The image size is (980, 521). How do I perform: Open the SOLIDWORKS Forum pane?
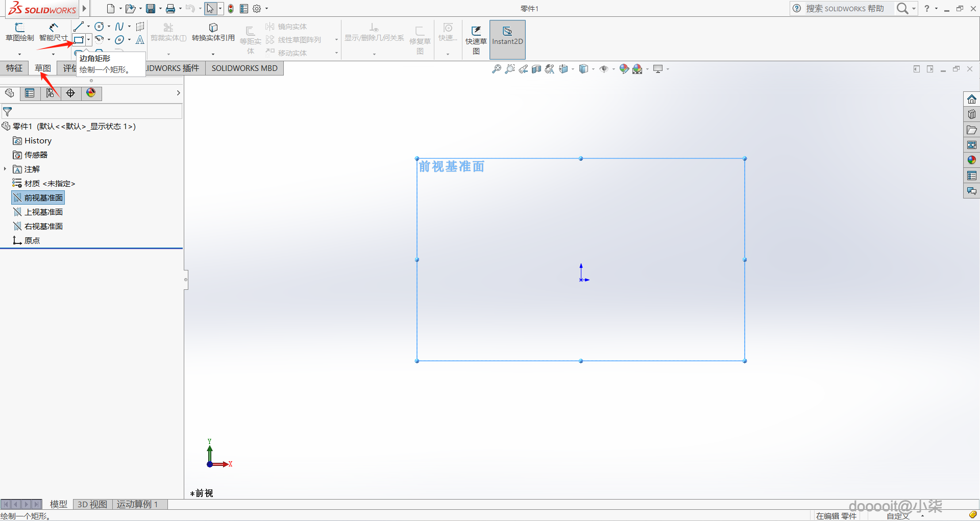(972, 191)
